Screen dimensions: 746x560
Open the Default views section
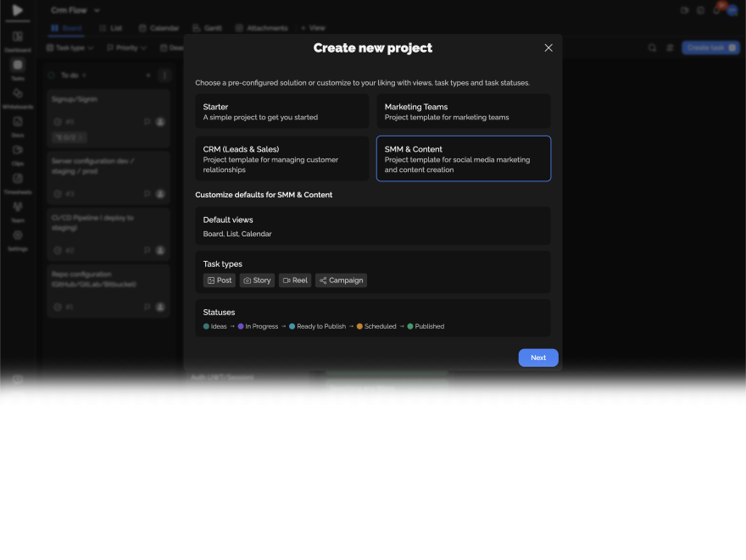tap(372, 226)
